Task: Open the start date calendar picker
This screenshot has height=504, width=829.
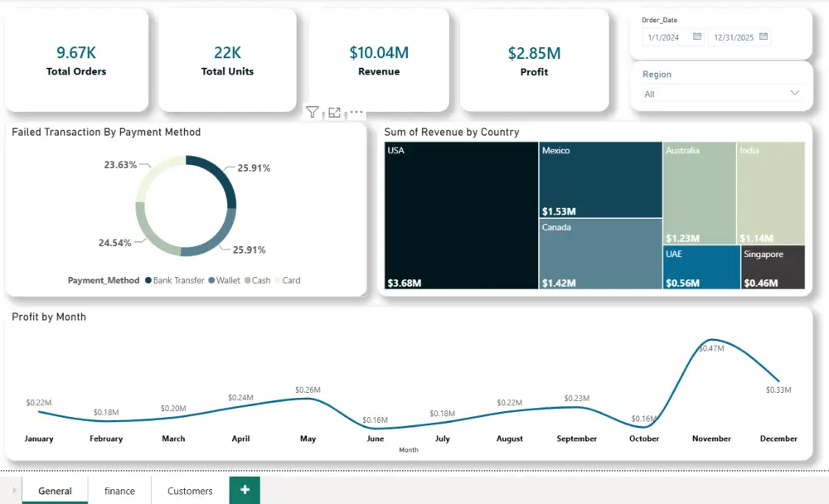Action: click(697, 36)
